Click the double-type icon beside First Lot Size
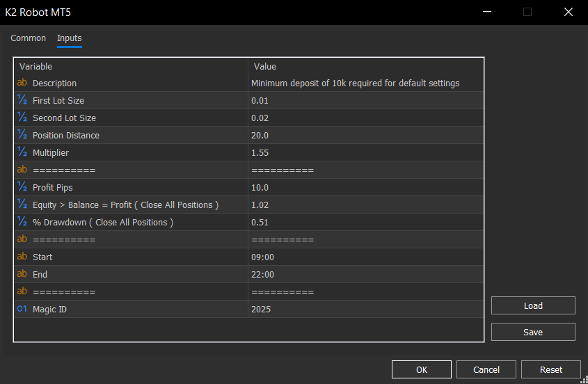Screen dimensions: 588x384 [x=22, y=99]
